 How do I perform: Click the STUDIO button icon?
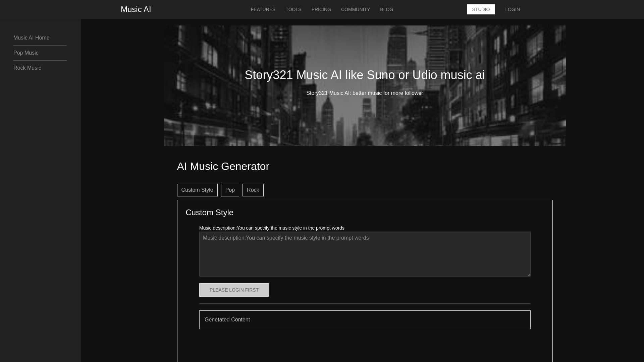click(x=481, y=9)
